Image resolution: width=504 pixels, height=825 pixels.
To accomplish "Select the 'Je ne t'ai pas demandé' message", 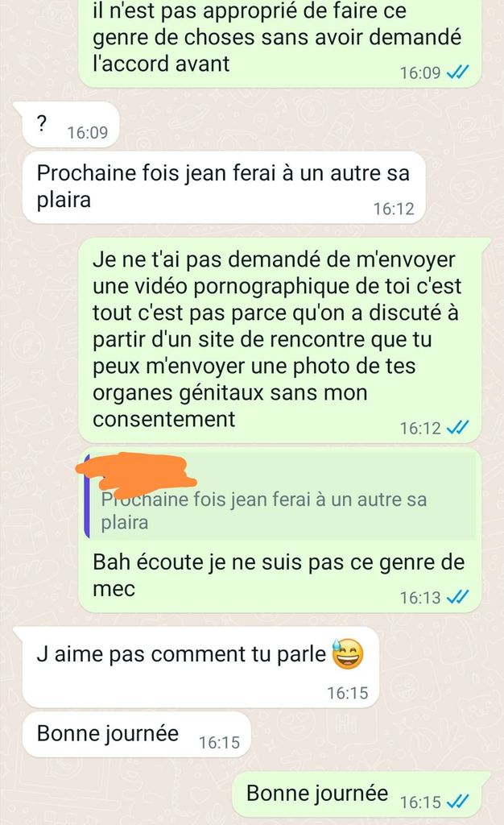I will (x=280, y=340).
